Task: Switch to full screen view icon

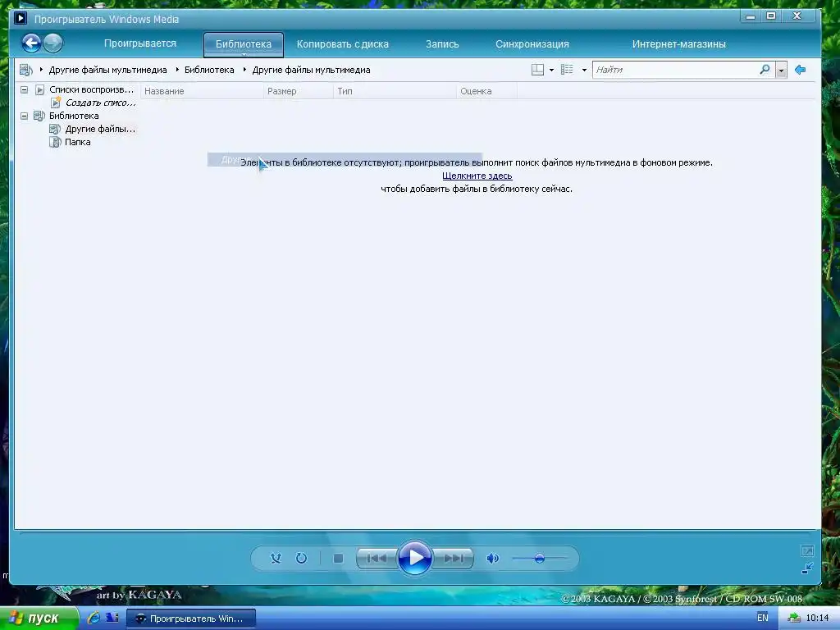Action: (x=807, y=550)
